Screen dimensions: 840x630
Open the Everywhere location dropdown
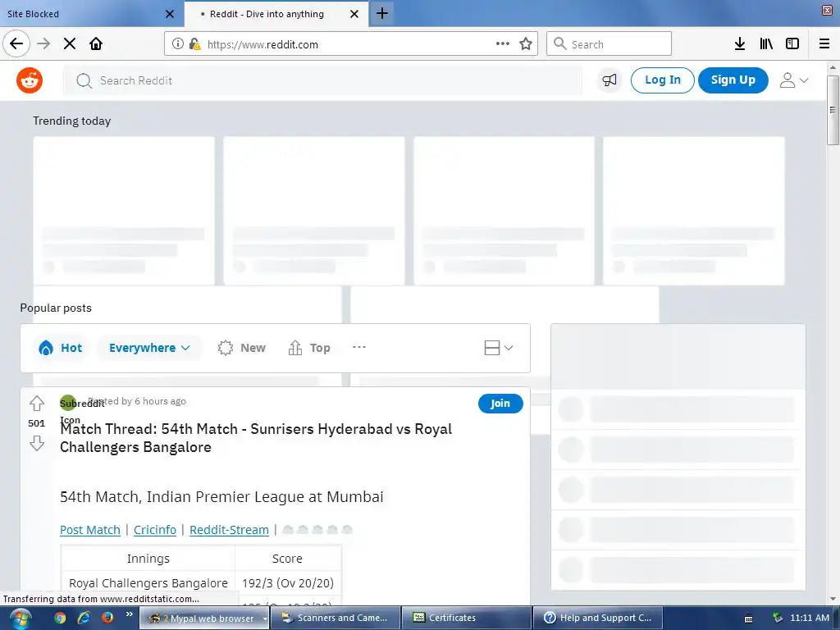pos(149,348)
